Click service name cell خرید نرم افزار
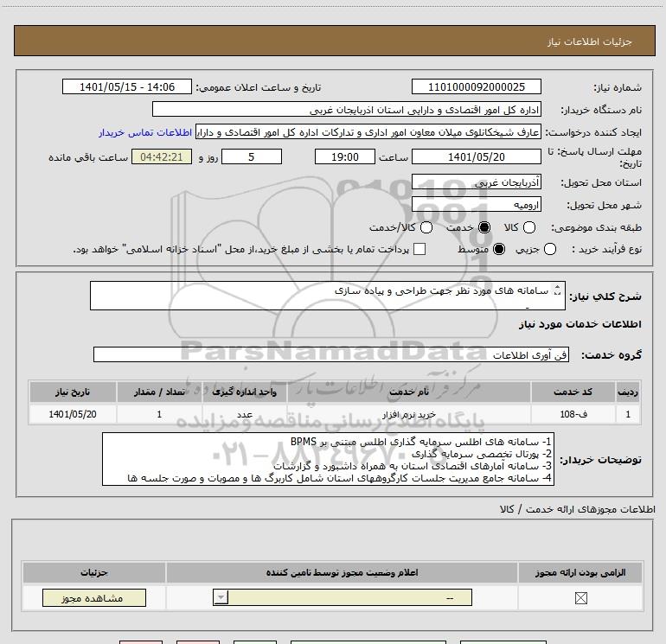Viewport: 666px width, 644px height. (x=409, y=414)
